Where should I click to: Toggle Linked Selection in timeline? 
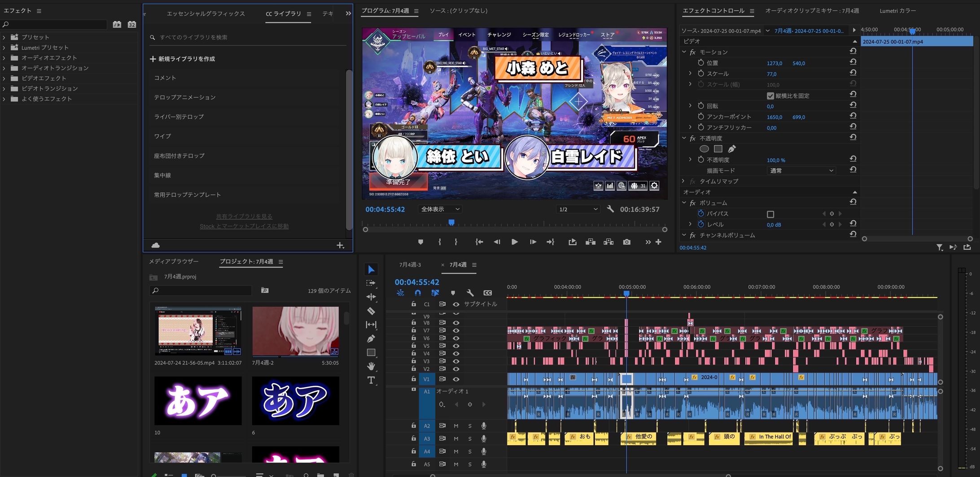point(435,293)
